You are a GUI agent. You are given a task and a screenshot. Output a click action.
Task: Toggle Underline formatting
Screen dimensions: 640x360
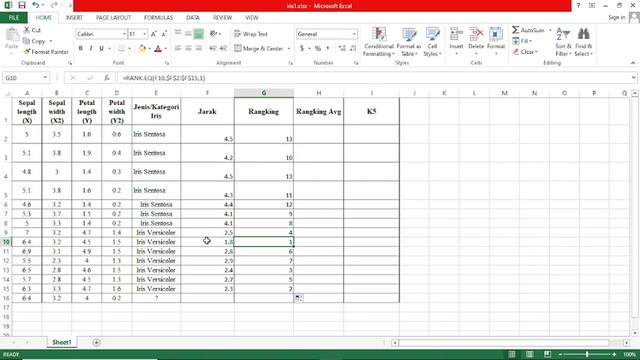[101, 49]
